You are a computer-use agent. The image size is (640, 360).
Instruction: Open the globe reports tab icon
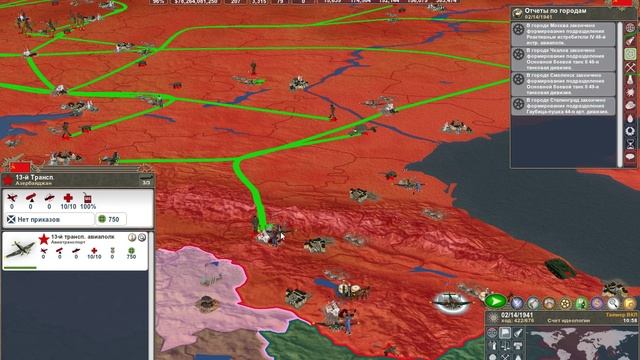tap(631, 28)
